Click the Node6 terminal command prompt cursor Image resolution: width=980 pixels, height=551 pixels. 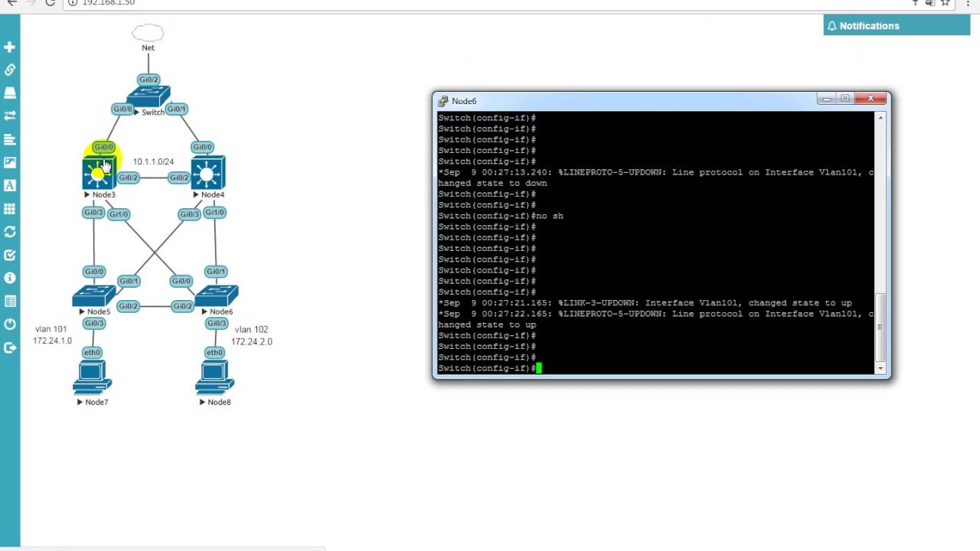click(539, 368)
